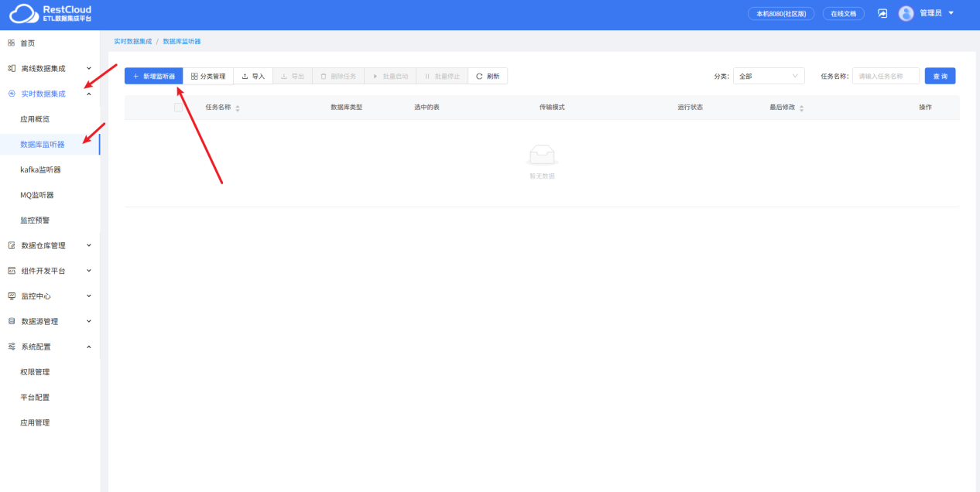Expand the 数据仓库管理 chevron
Screen dimensions: 980x492
(x=88, y=245)
